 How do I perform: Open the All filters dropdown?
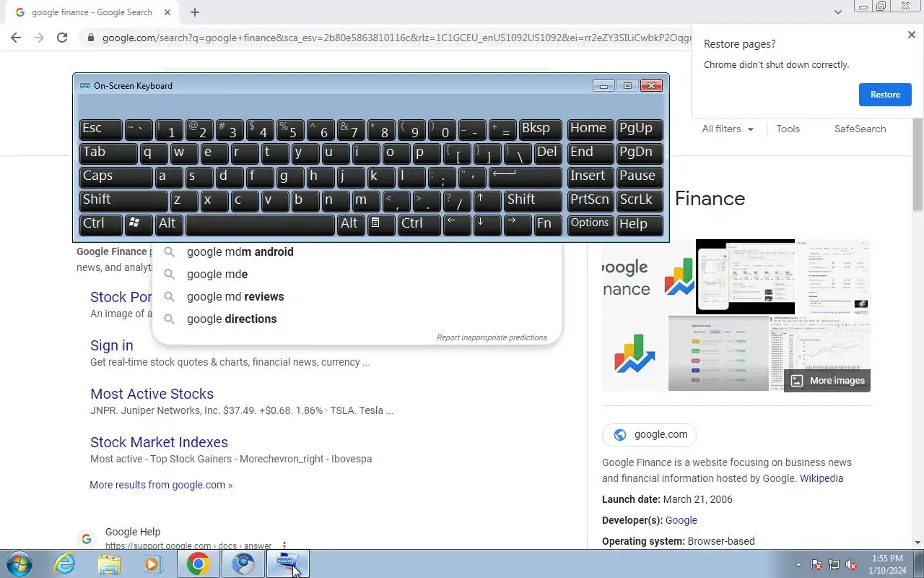click(728, 129)
